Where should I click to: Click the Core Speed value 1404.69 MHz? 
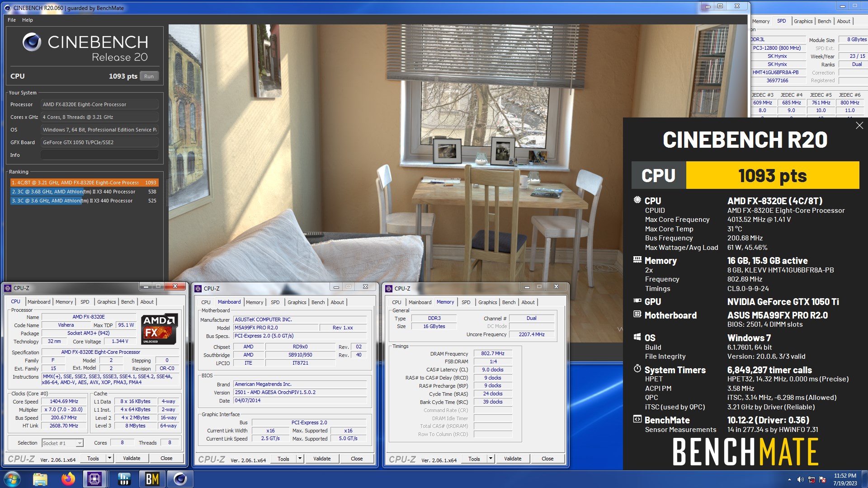[64, 401]
